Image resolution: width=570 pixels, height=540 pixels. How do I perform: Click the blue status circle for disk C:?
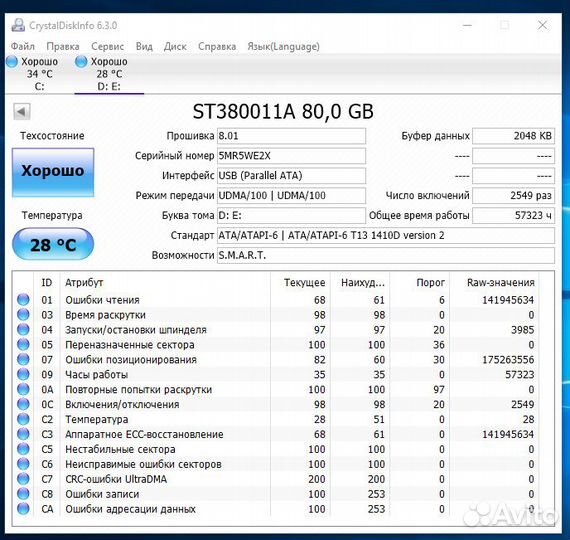pos(12,61)
